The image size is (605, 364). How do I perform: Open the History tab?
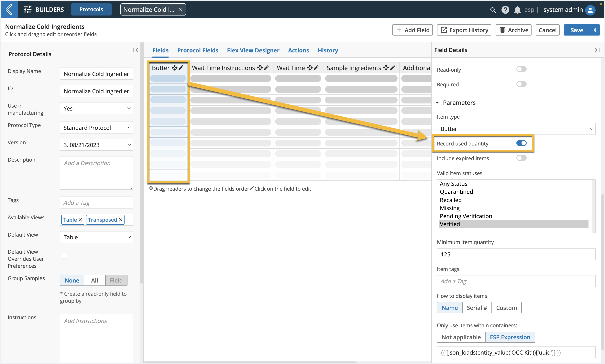point(328,50)
